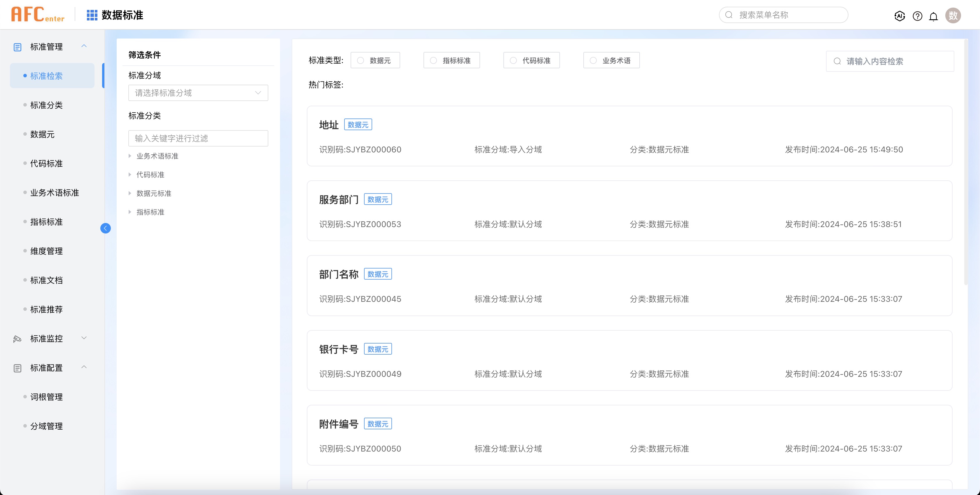
Task: Expand the 代码标准 tree node in filter
Action: pyautogui.click(x=130, y=175)
